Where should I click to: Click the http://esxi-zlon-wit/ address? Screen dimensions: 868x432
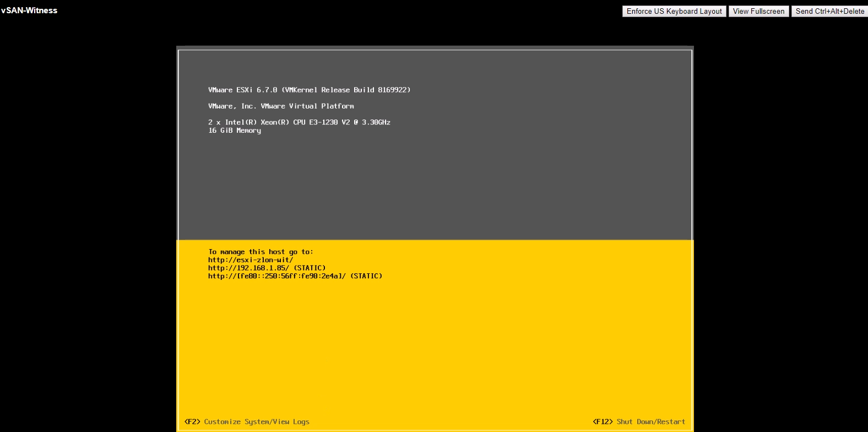click(x=251, y=260)
